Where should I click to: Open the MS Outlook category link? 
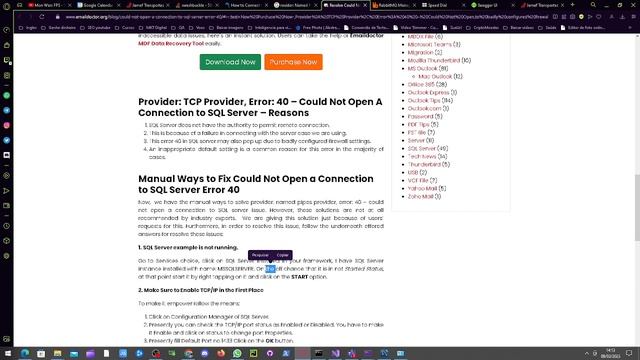click(x=422, y=68)
